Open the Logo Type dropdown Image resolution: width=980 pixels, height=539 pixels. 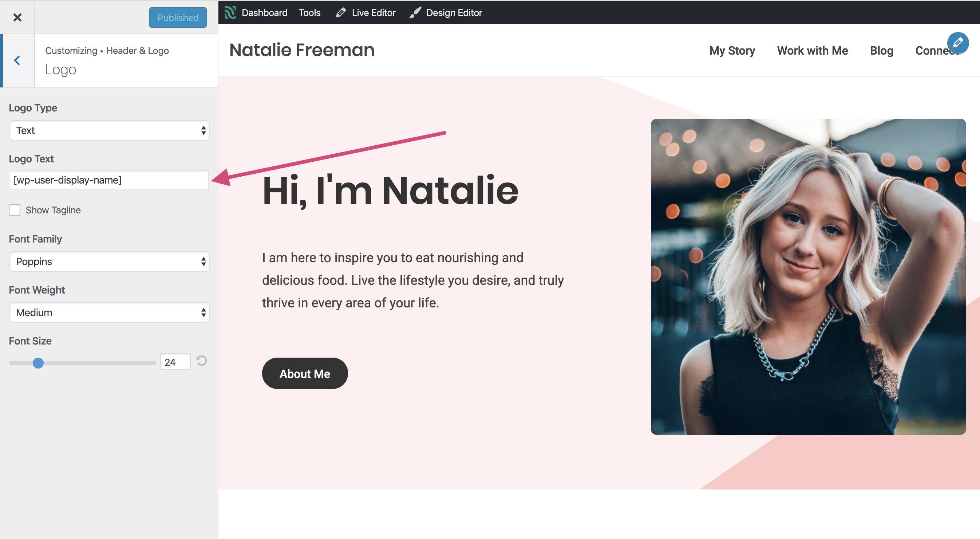pos(109,131)
